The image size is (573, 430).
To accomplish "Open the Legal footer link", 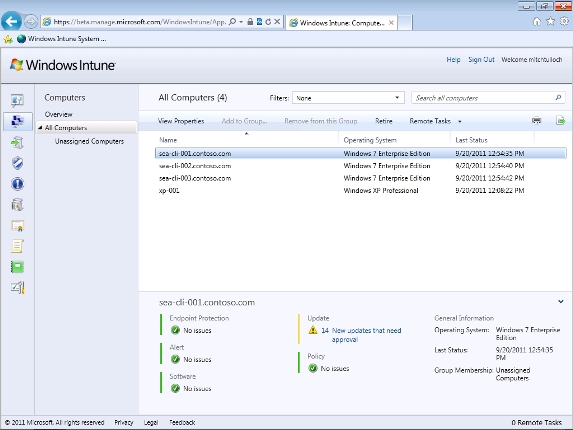I will click(151, 422).
